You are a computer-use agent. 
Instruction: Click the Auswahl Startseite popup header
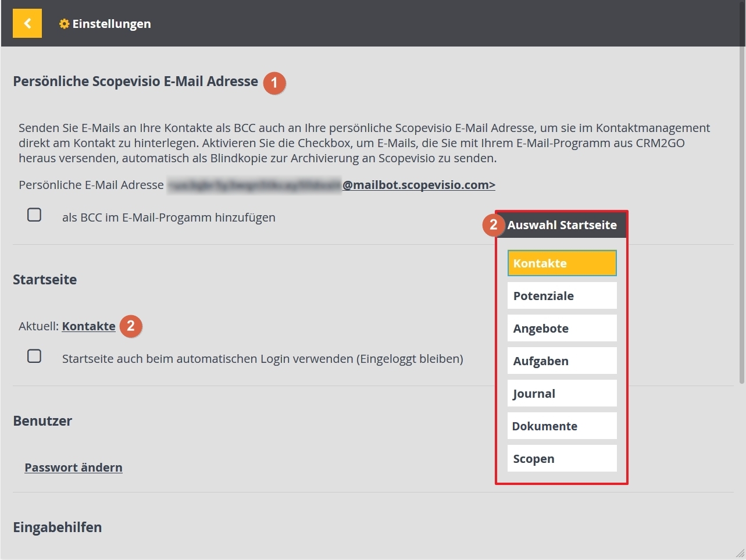coord(562,225)
